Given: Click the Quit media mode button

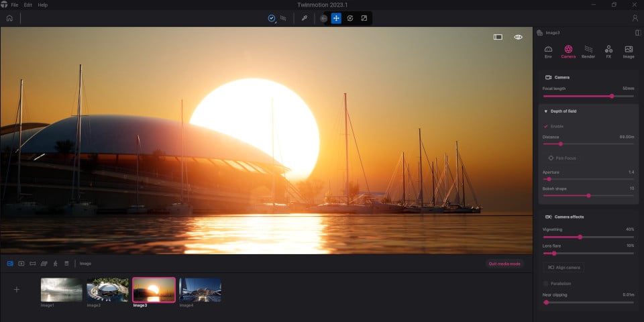Looking at the screenshot, I should tap(504, 264).
